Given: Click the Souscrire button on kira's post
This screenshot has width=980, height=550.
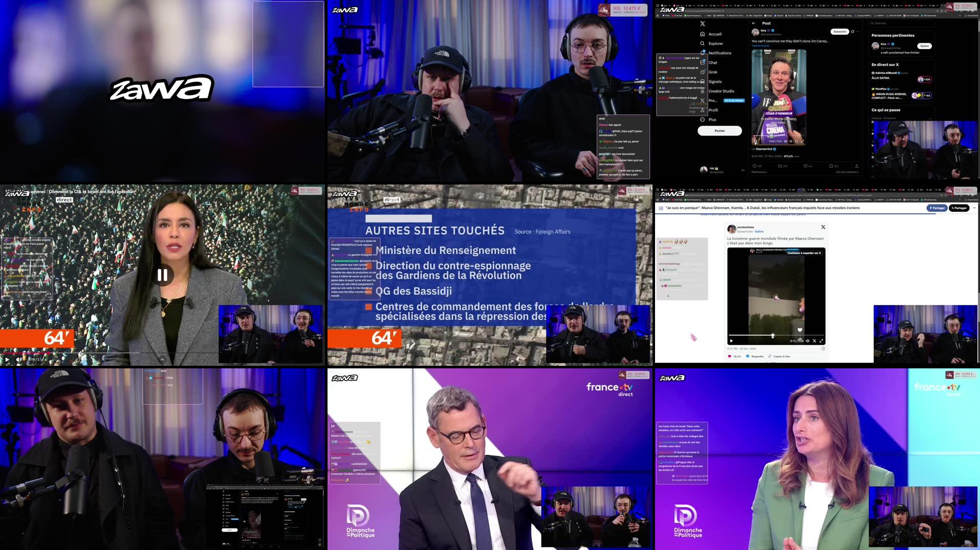Looking at the screenshot, I should point(840,32).
